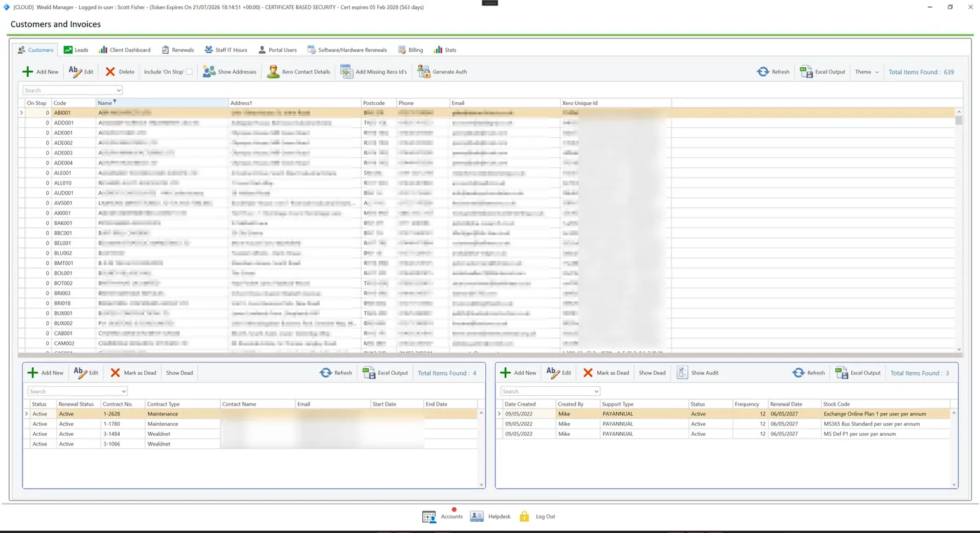Refresh the customers list
This screenshot has height=533, width=980.
[773, 71]
